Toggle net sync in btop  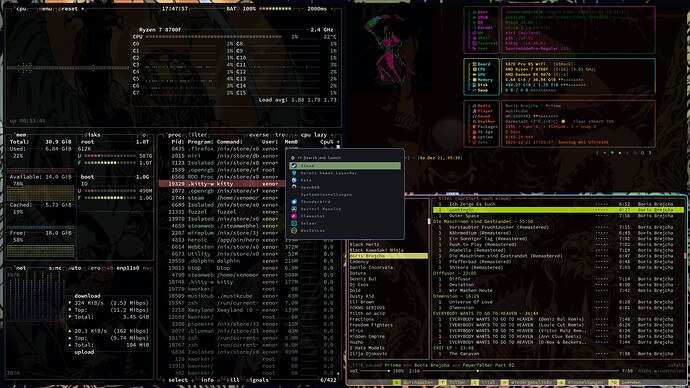tap(55, 268)
